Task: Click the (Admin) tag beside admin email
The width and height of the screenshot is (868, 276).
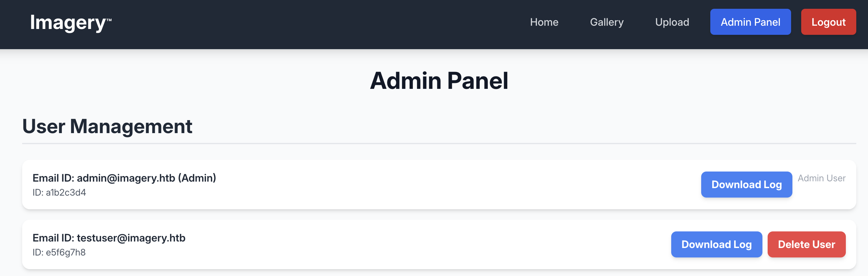Action: (197, 178)
